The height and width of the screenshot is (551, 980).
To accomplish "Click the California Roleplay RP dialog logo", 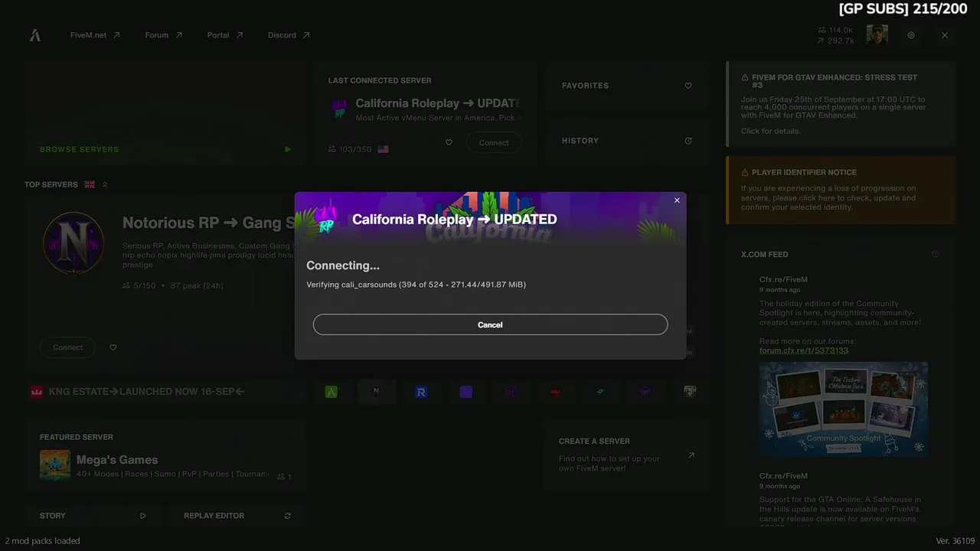I will (x=327, y=220).
